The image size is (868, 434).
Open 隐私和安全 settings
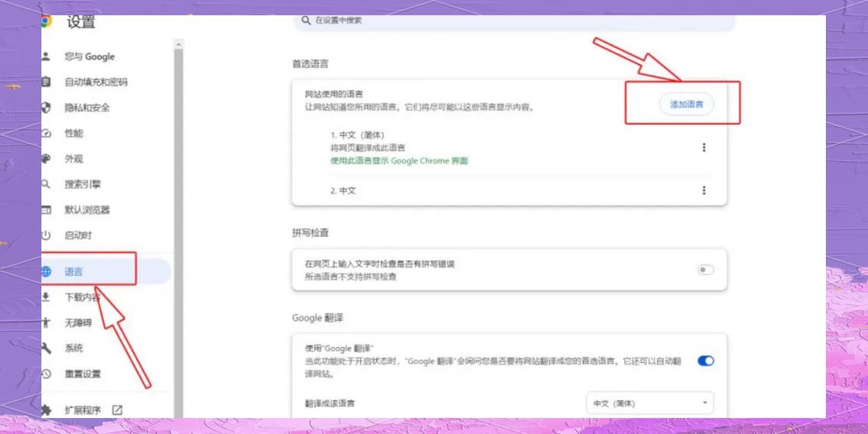pyautogui.click(x=87, y=107)
